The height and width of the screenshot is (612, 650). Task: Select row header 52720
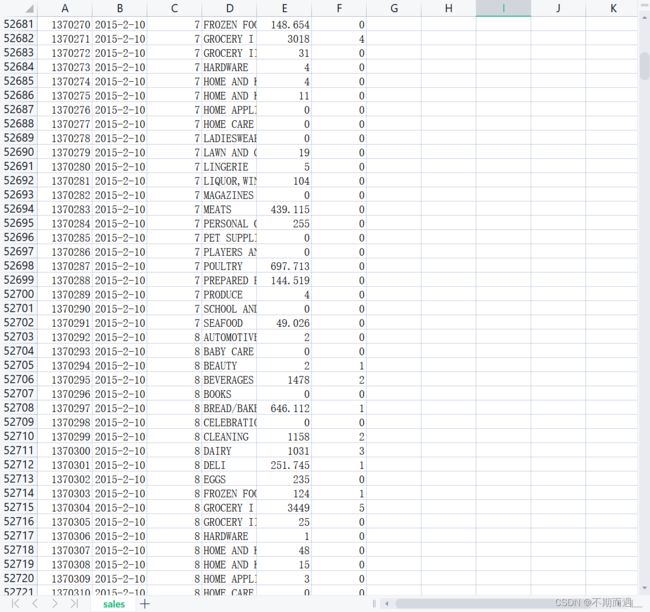click(x=19, y=578)
